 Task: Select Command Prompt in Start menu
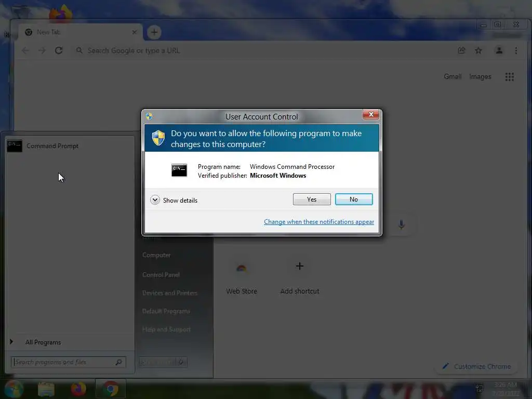pos(70,146)
